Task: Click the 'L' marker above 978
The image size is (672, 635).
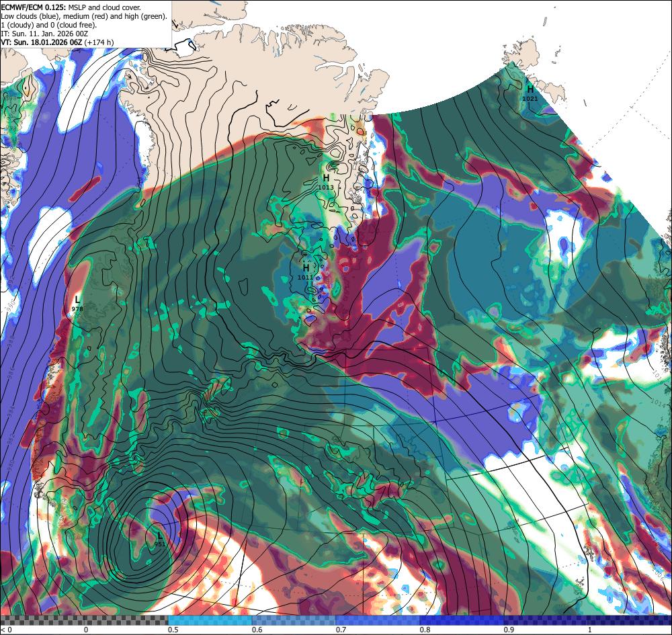Action: pyautogui.click(x=77, y=299)
